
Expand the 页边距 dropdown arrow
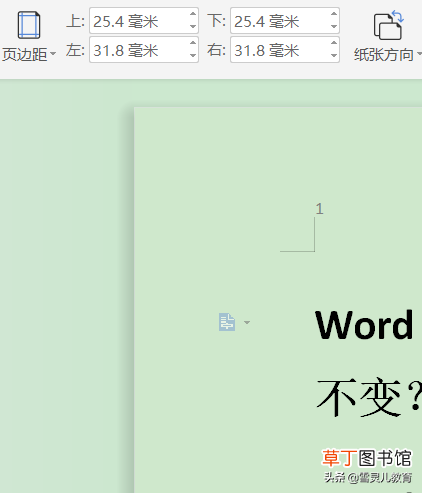[x=53, y=54]
